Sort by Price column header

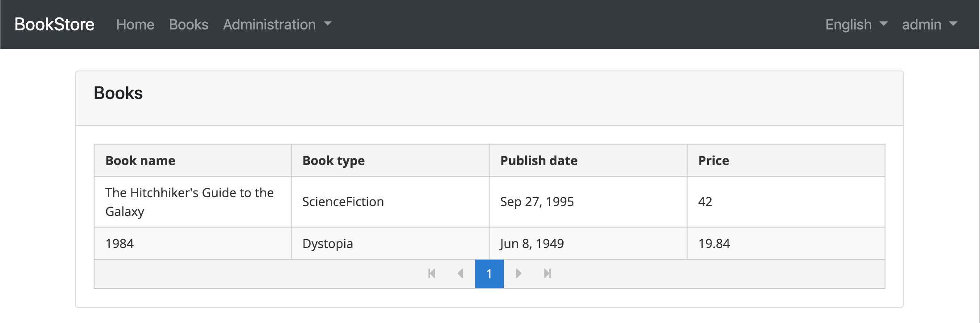click(713, 161)
